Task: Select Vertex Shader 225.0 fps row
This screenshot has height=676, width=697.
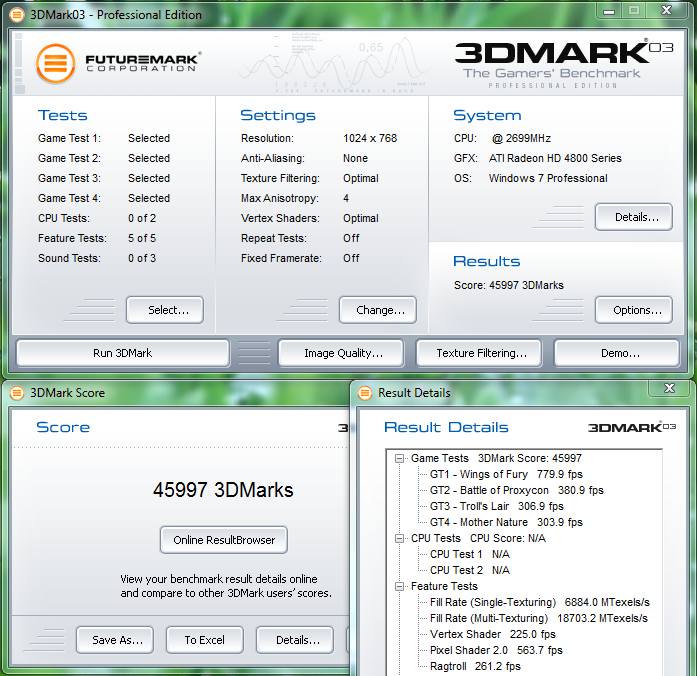Action: tap(493, 634)
